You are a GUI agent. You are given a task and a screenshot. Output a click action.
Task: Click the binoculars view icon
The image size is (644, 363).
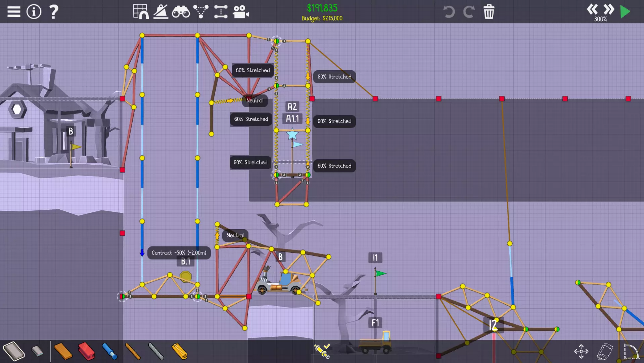181,12
